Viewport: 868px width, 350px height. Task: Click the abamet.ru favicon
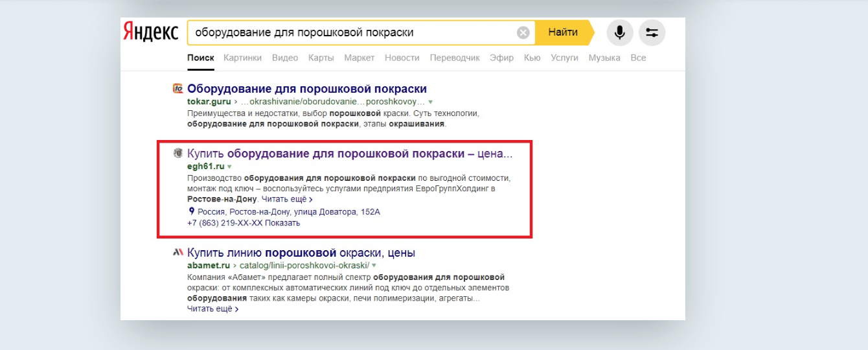point(177,253)
